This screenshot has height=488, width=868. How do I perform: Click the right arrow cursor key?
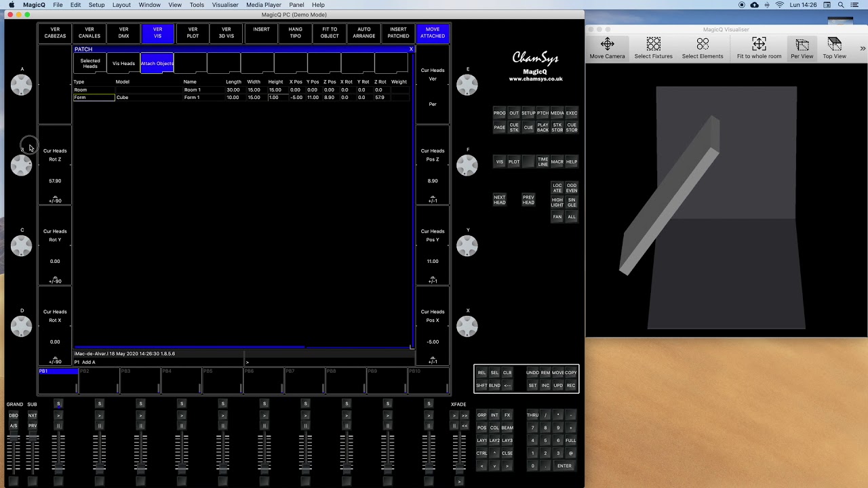pos(507,466)
